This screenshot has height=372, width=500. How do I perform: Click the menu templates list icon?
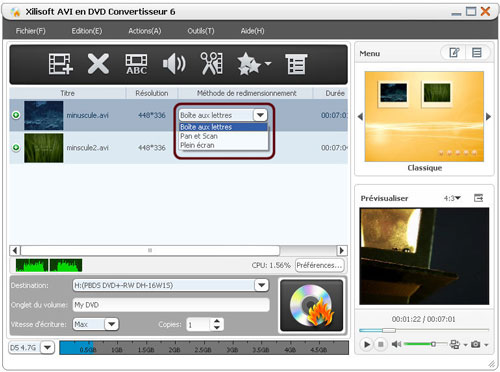pyautogui.click(x=477, y=53)
